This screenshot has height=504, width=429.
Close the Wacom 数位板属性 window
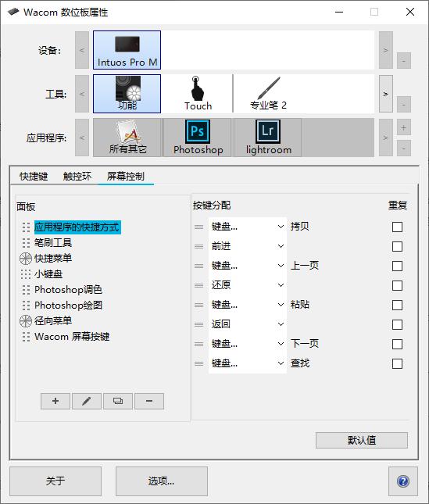pos(410,13)
